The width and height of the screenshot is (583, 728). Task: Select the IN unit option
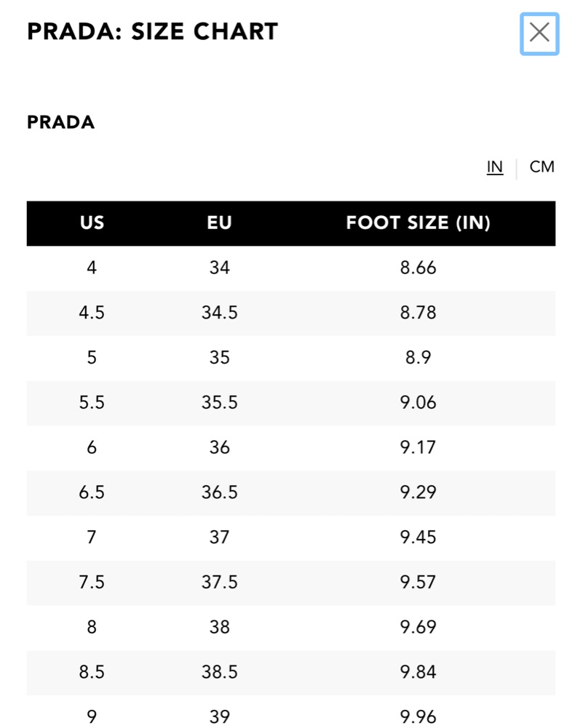pos(495,167)
